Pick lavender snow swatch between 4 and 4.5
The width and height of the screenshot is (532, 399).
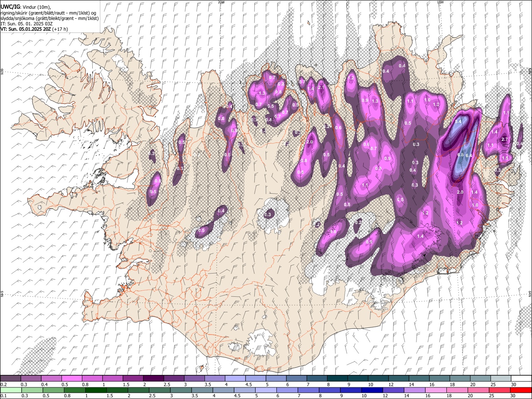(x=234, y=378)
